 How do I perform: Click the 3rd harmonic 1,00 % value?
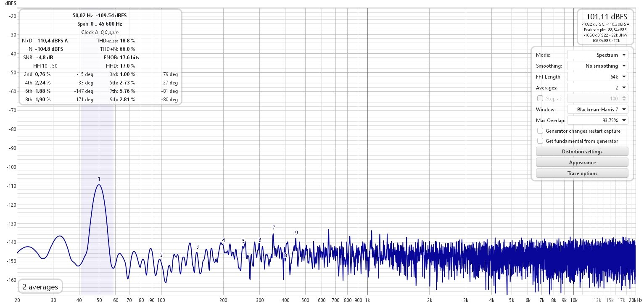[x=128, y=74]
